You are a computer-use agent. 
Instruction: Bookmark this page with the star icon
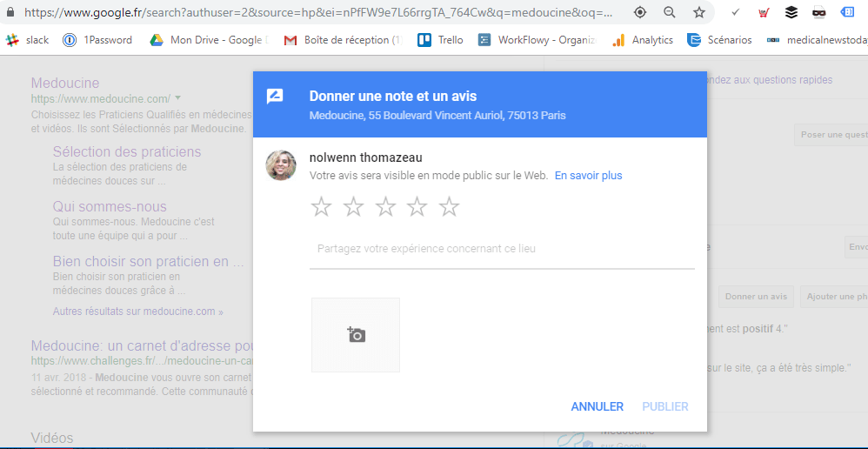pyautogui.click(x=699, y=12)
